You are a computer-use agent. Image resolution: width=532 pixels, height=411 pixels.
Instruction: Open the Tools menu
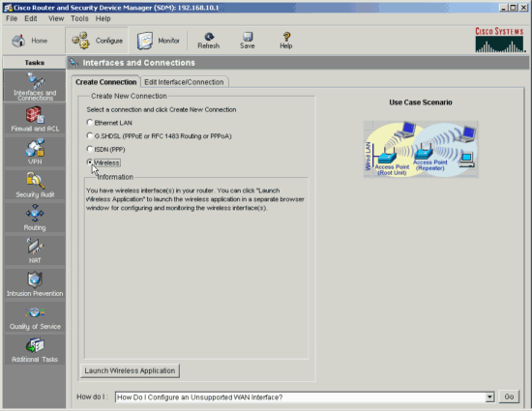[x=79, y=18]
